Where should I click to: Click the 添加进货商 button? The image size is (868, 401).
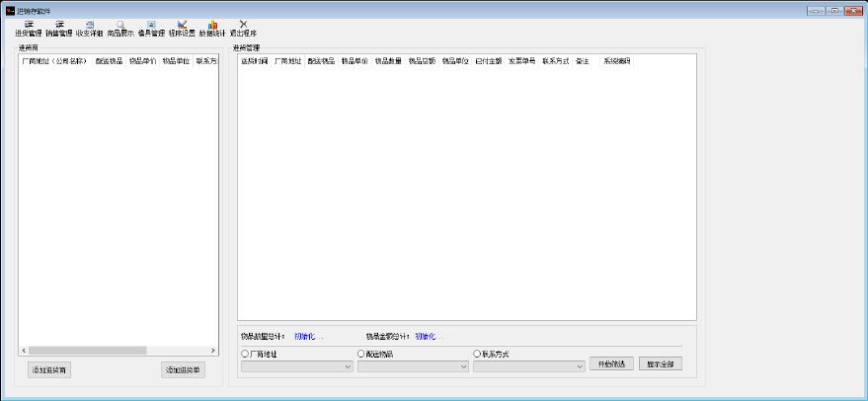[x=49, y=370]
